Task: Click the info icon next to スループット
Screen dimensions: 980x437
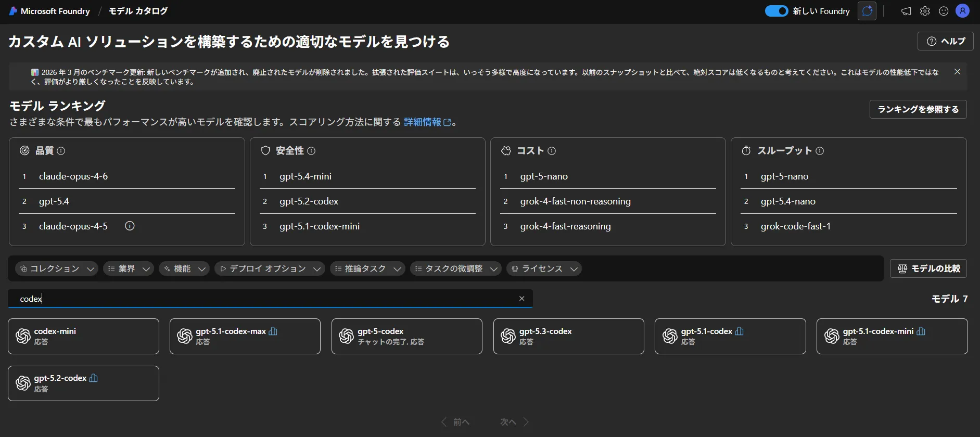Action: (820, 151)
